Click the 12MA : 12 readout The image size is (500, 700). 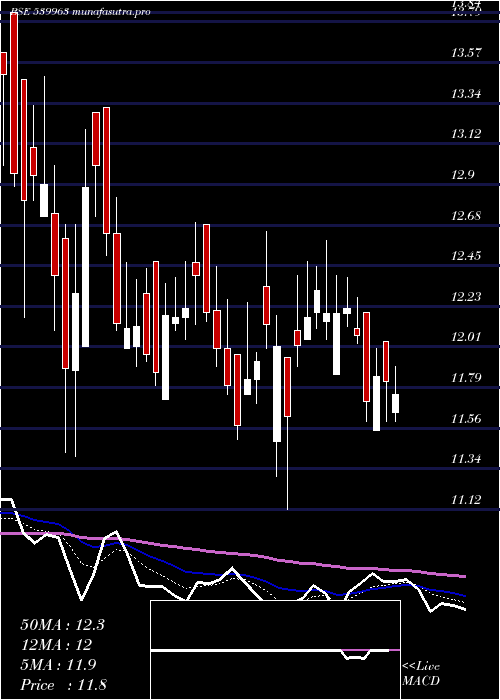tap(56, 645)
